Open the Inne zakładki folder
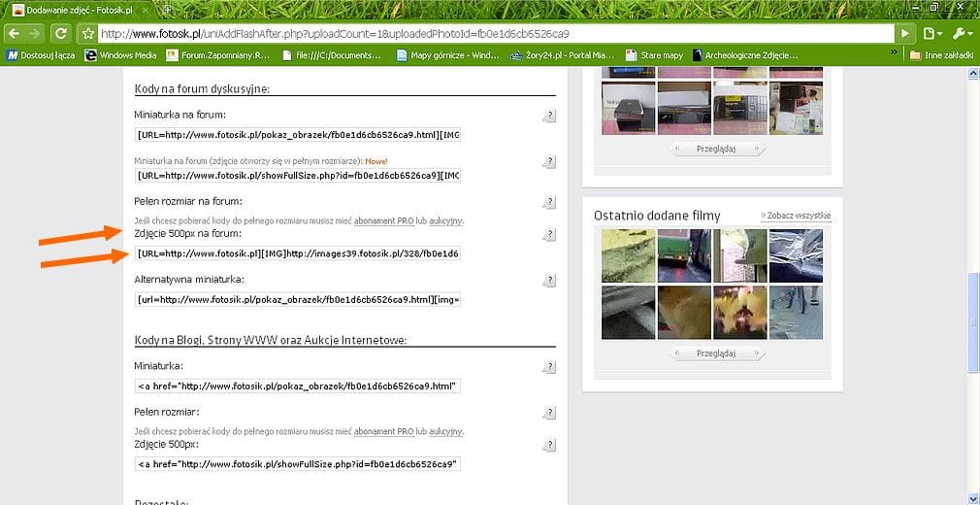 pos(941,55)
